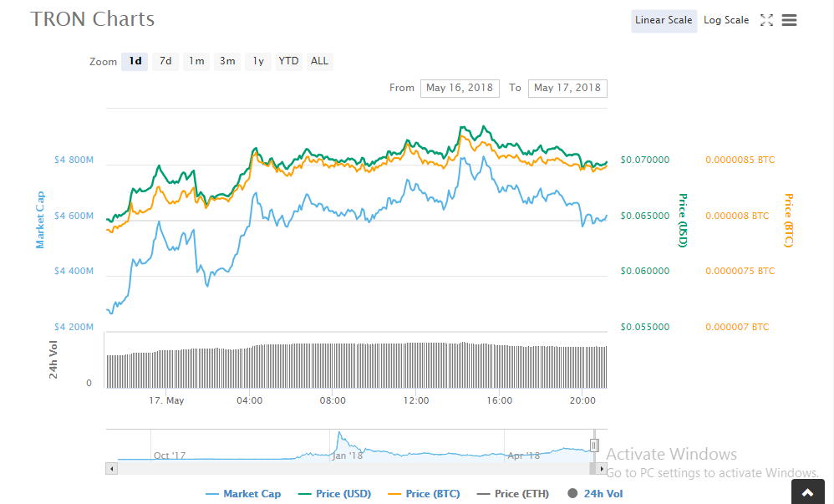Click the 0.0000075 BTC axis label
The image size is (834, 504).
point(740,272)
